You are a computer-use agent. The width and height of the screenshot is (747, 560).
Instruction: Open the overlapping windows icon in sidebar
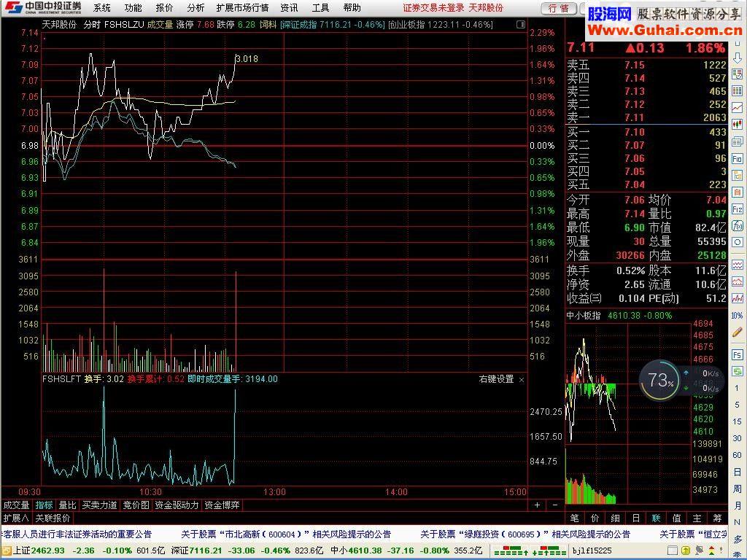(737, 141)
